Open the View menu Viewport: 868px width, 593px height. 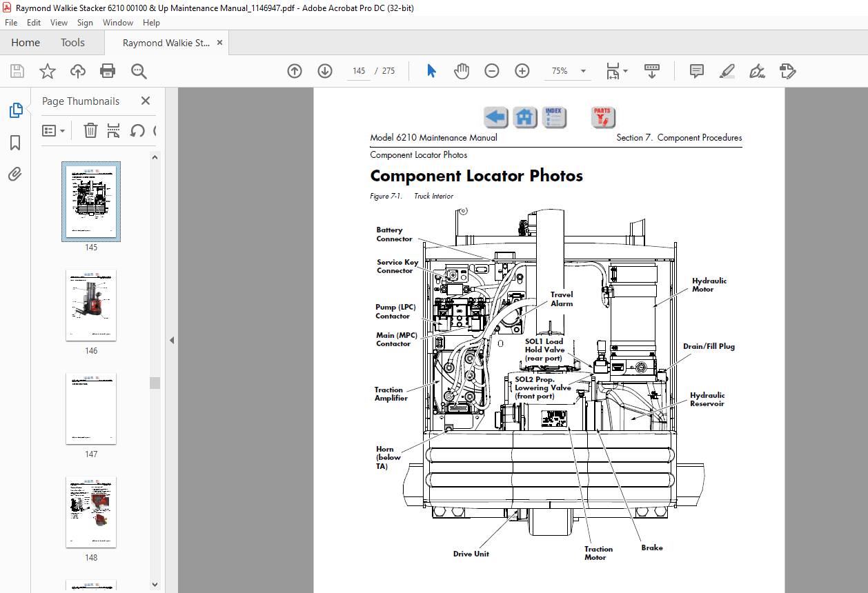(59, 23)
